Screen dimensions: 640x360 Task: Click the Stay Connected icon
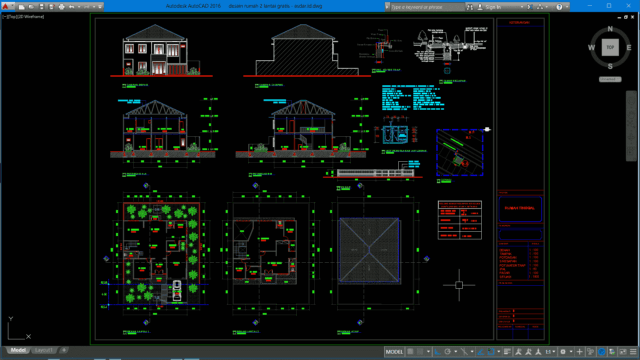(540, 7)
